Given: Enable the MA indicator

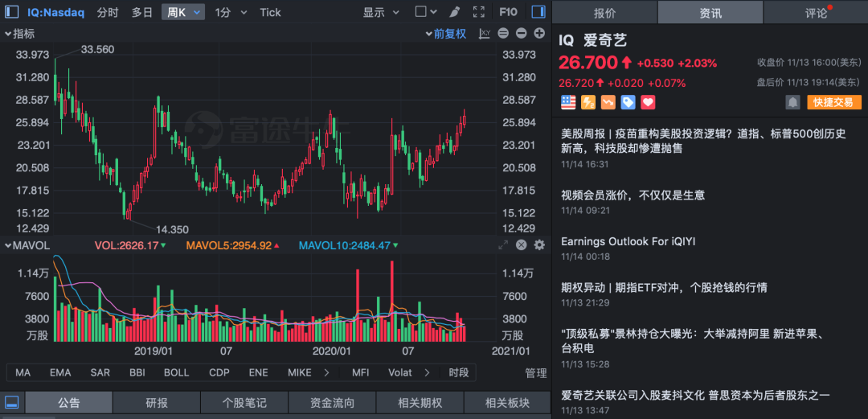Looking at the screenshot, I should tap(23, 372).
